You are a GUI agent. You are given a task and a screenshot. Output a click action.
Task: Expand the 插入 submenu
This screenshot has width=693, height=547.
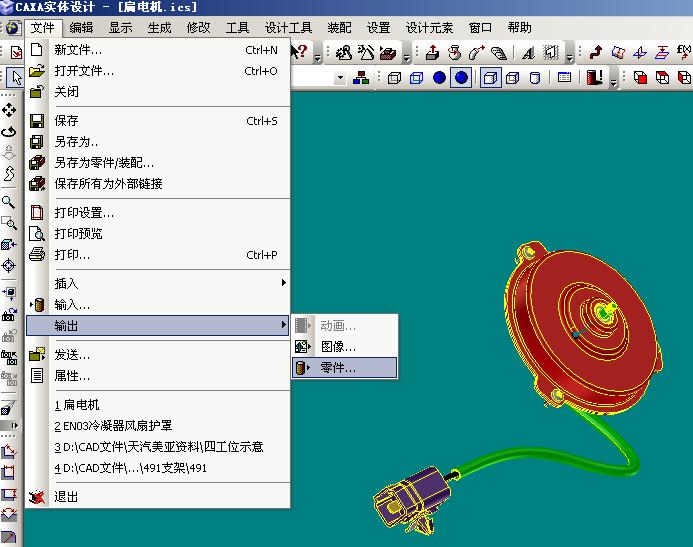coord(157,283)
